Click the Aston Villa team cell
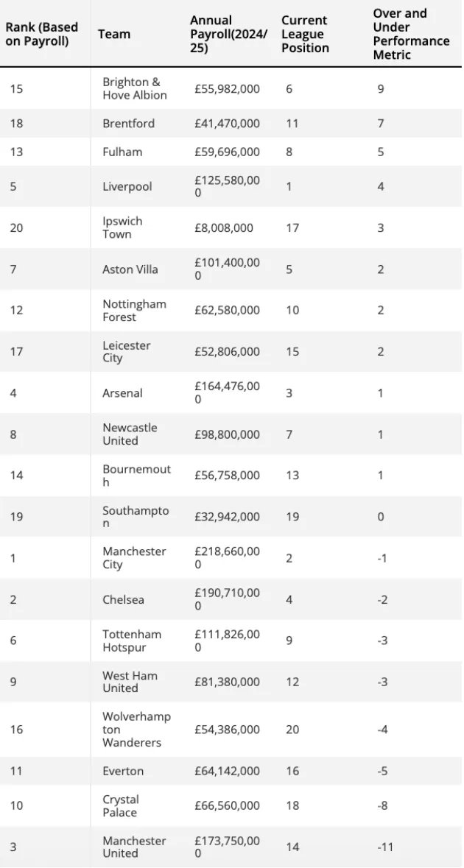The image size is (464, 868). (x=130, y=269)
